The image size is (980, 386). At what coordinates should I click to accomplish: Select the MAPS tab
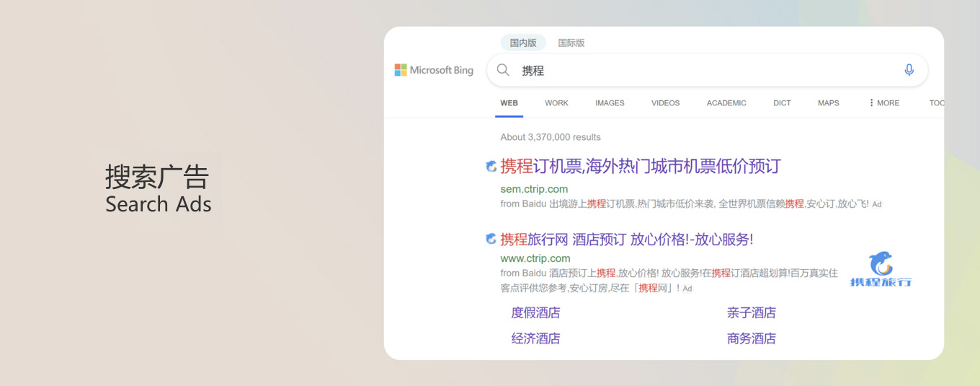pos(828,103)
